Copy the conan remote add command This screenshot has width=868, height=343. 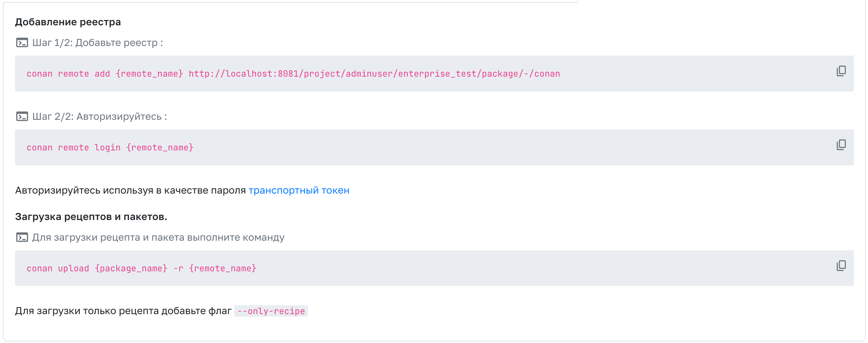pyautogui.click(x=841, y=71)
